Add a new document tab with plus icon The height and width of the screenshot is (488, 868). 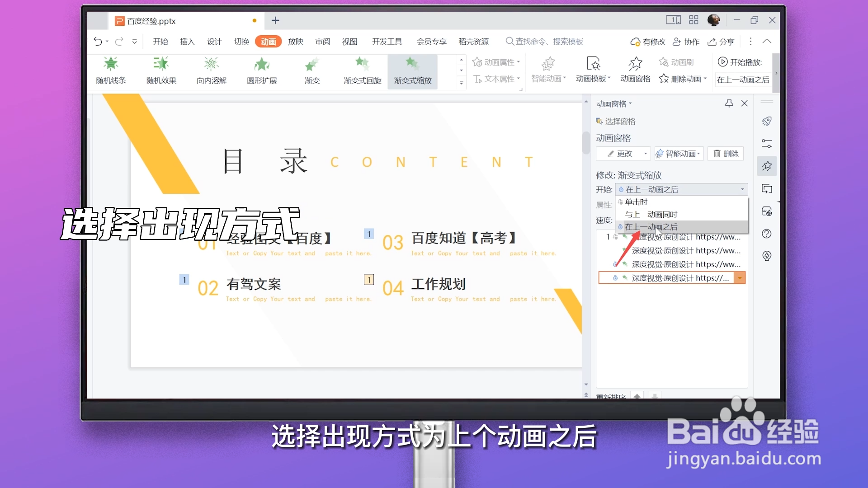click(x=275, y=20)
